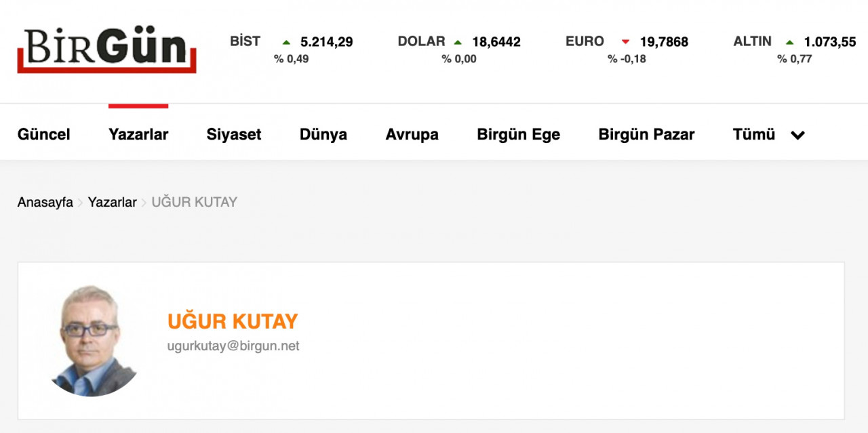This screenshot has width=868, height=433.
Task: Open the Tümü menu
Action: click(754, 134)
